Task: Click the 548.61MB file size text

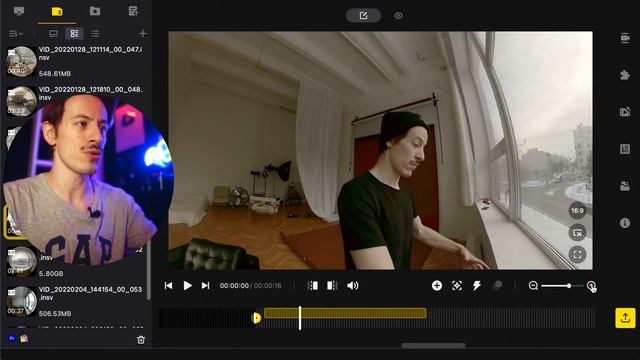Action: click(x=55, y=73)
